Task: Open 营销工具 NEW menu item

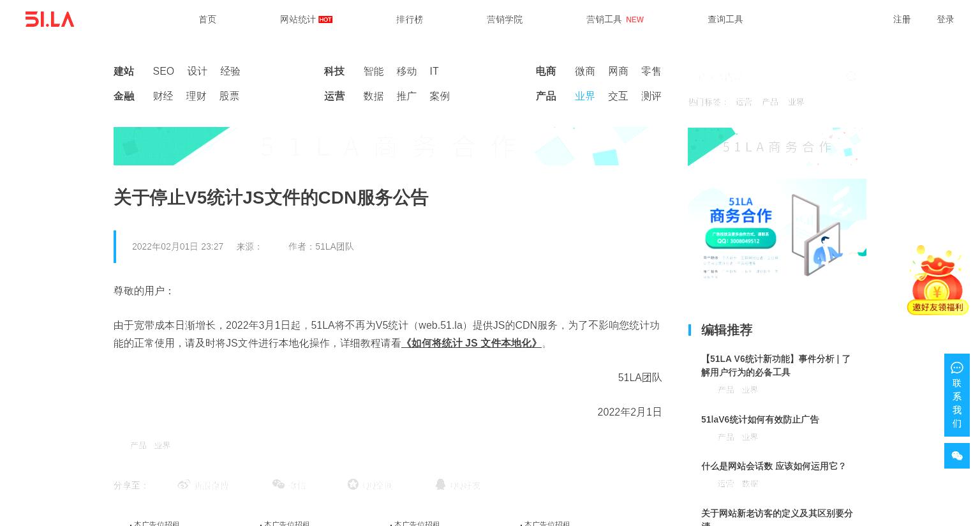Action: 615,19
